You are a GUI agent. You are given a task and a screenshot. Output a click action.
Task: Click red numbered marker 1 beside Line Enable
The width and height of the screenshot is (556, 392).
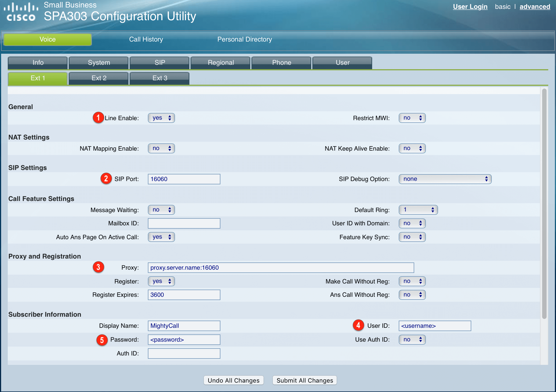point(98,118)
